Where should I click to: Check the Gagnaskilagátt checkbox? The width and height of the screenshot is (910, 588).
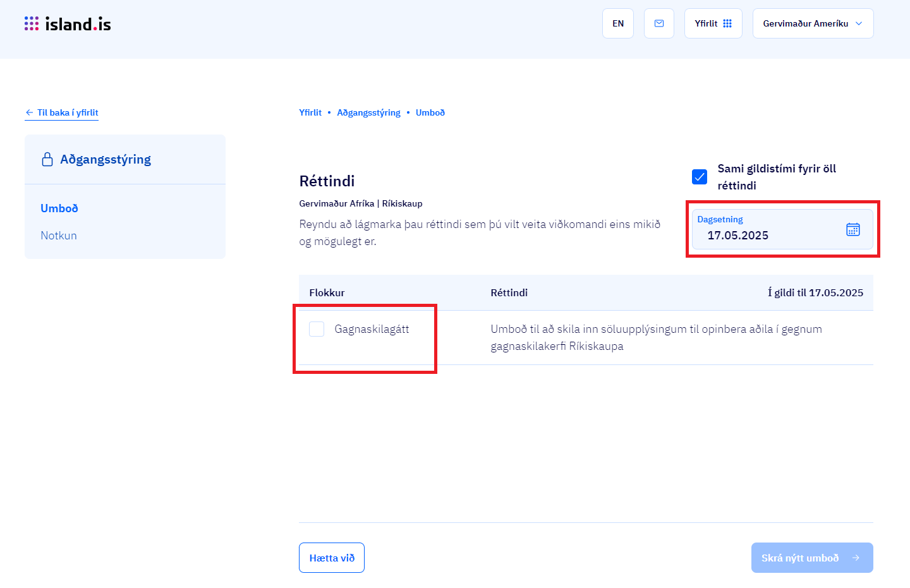pos(317,329)
